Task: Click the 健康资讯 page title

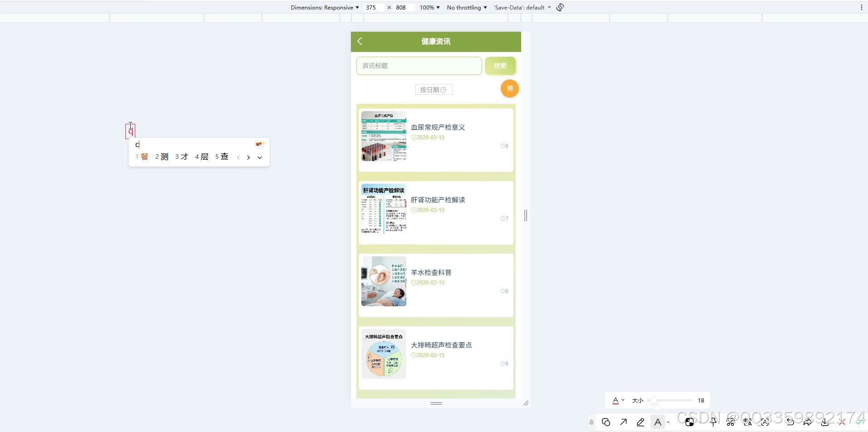Action: click(436, 41)
